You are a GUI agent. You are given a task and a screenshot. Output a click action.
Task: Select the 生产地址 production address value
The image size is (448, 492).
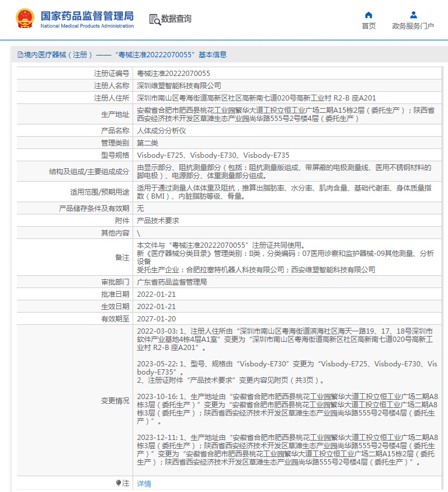coord(286,114)
